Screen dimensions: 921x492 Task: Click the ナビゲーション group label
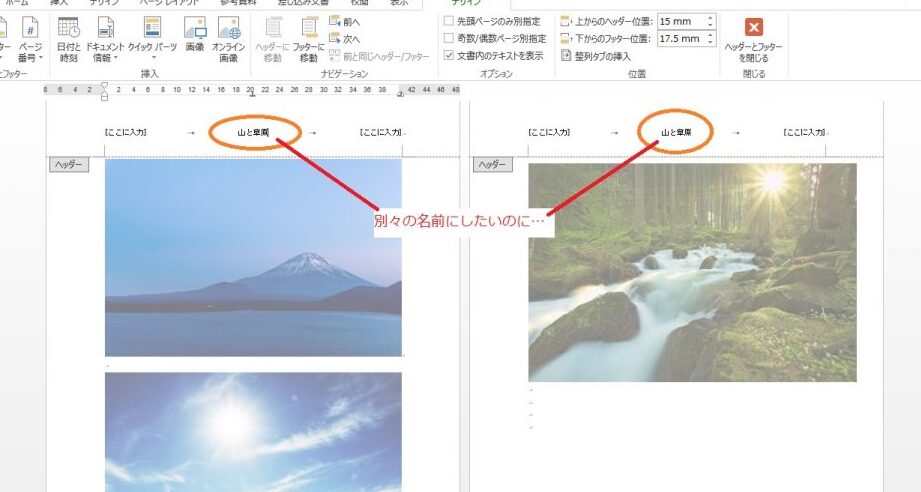[x=344, y=74]
